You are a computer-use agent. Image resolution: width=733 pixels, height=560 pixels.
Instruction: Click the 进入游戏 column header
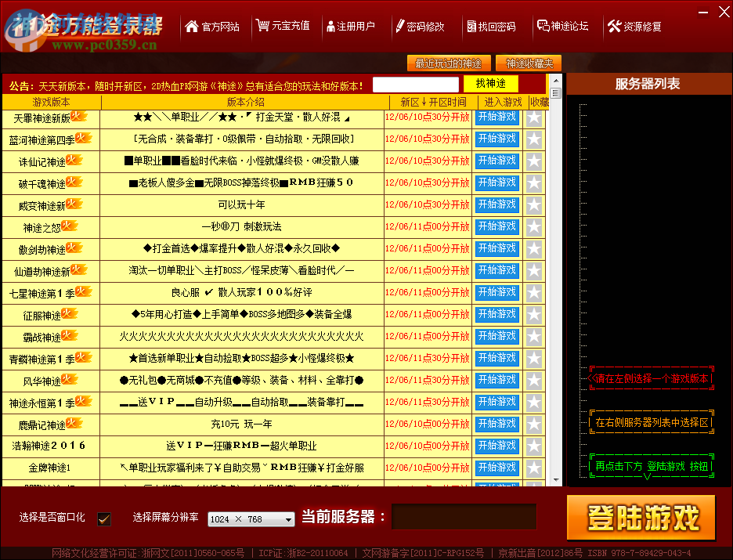pyautogui.click(x=503, y=102)
